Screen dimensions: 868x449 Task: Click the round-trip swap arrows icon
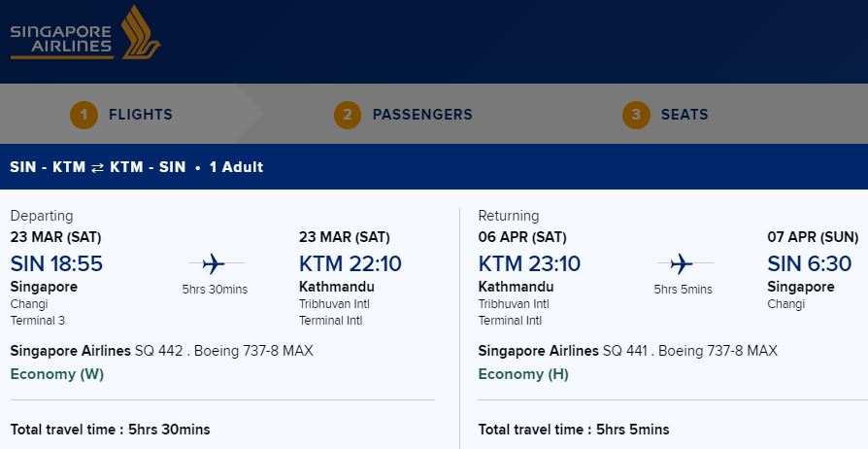[x=98, y=167]
